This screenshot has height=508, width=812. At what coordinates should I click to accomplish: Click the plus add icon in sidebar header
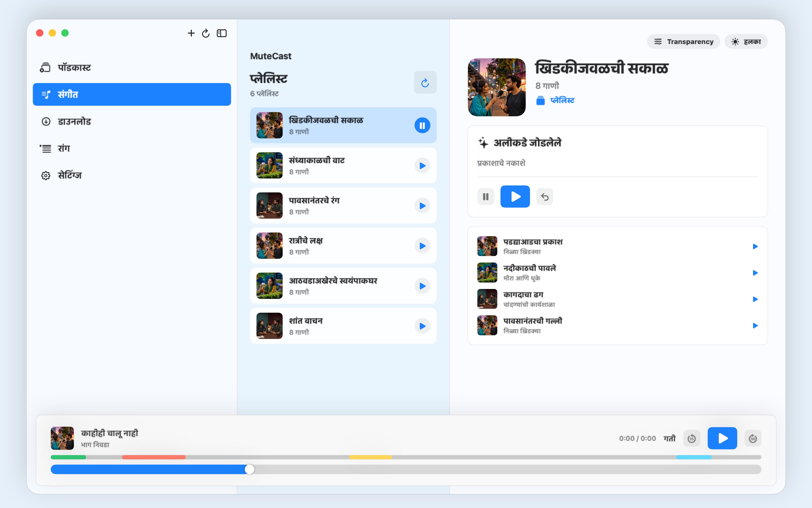coord(191,33)
